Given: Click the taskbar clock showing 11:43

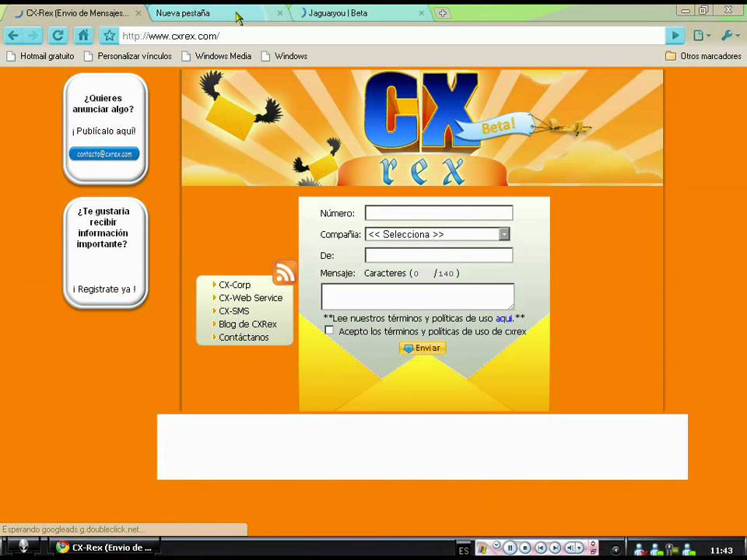Looking at the screenshot, I should [x=721, y=551].
